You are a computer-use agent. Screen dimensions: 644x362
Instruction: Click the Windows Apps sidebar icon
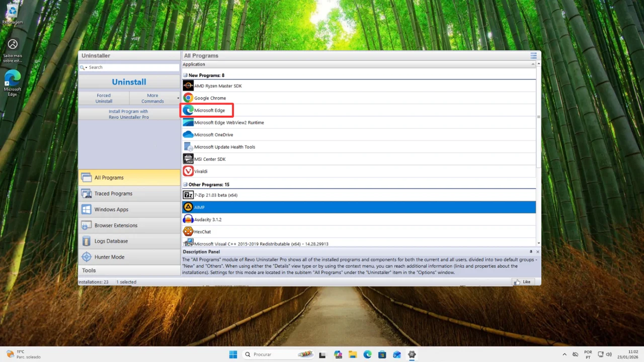[87, 209]
